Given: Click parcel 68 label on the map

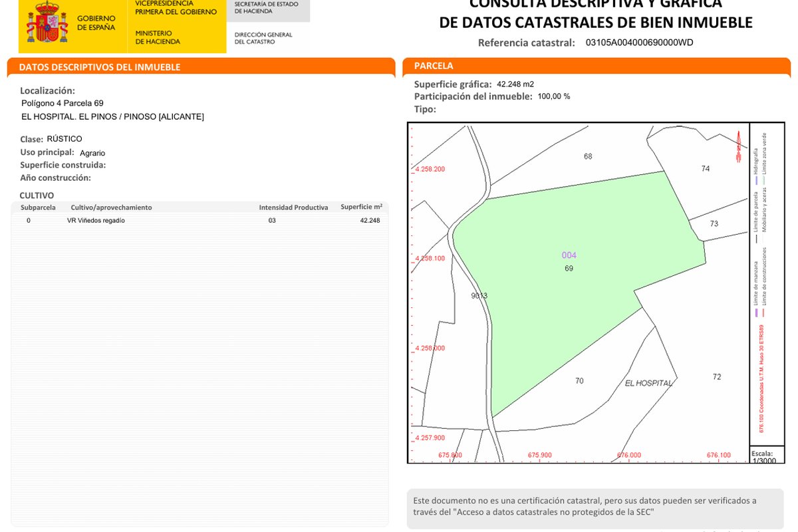Looking at the screenshot, I should 588,157.
